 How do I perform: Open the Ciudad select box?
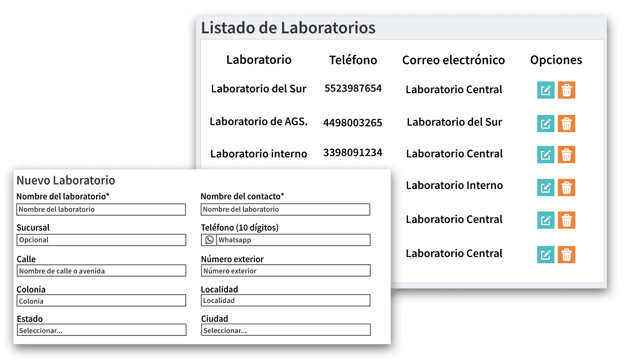coord(286,330)
